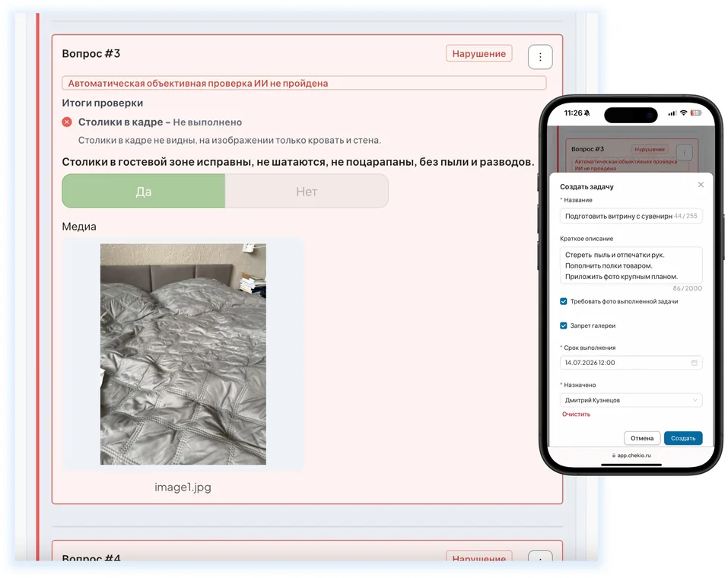Click the Срок выполнения date field

(x=631, y=363)
